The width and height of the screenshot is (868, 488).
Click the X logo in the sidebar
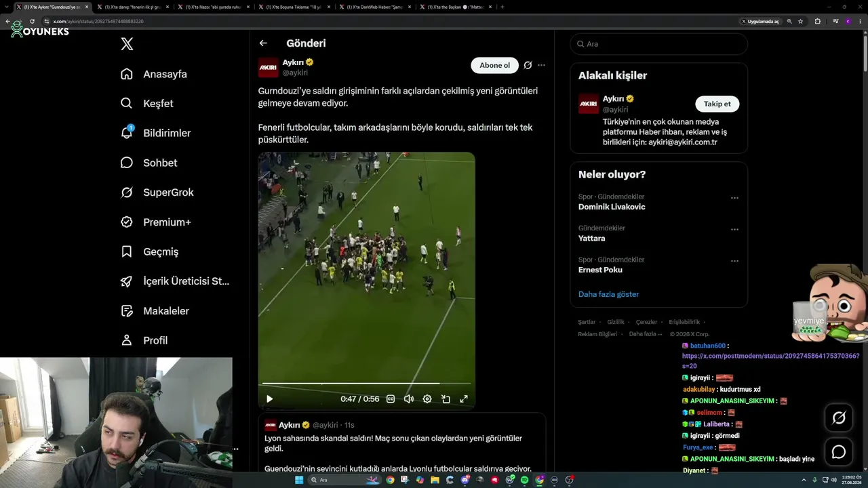coord(127,44)
